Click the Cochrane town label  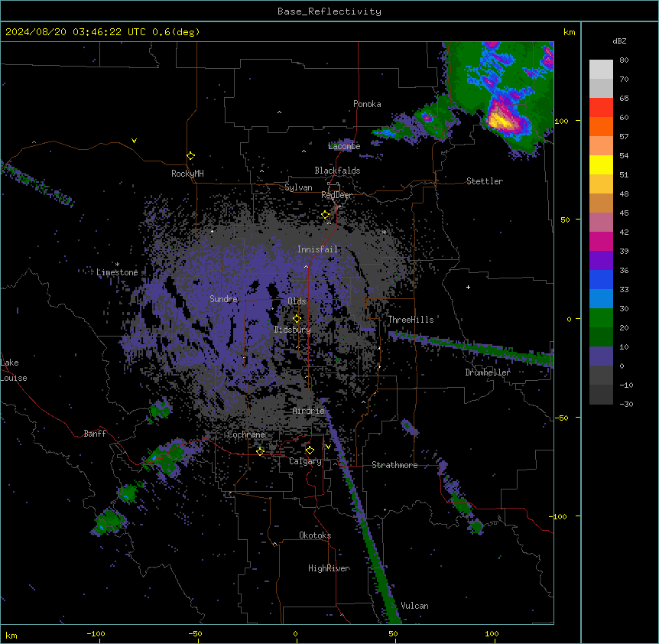click(246, 434)
